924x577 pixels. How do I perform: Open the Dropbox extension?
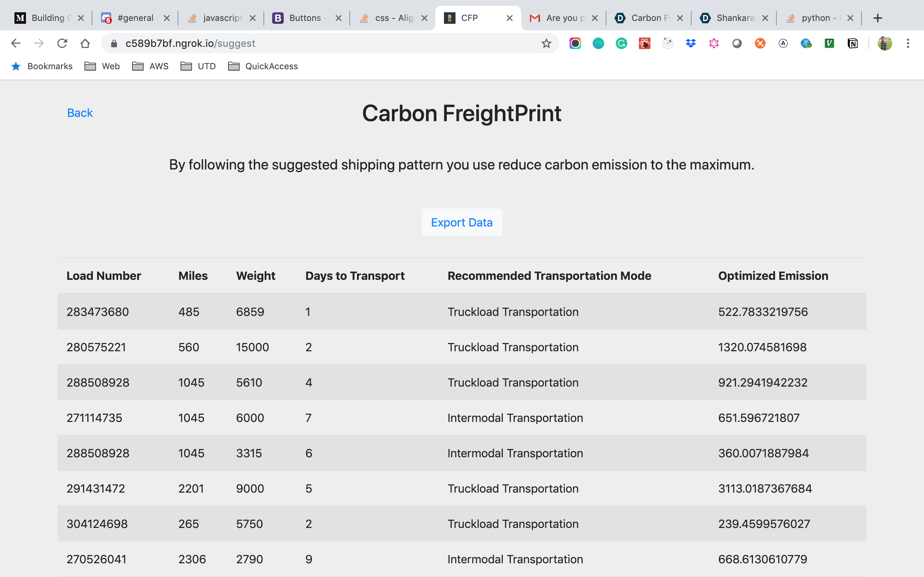(x=690, y=44)
